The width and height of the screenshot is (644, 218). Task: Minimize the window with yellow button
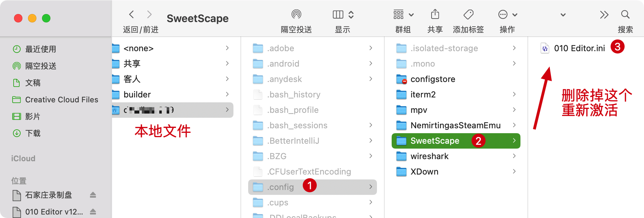click(32, 18)
